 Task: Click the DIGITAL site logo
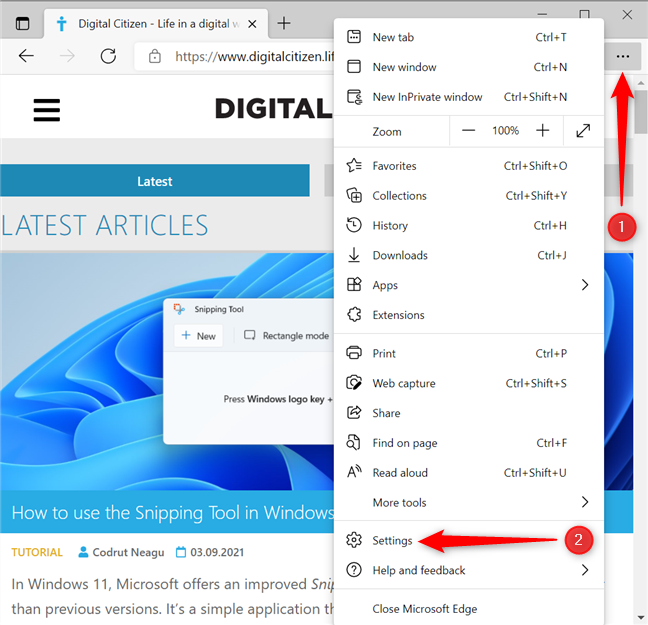tap(274, 109)
